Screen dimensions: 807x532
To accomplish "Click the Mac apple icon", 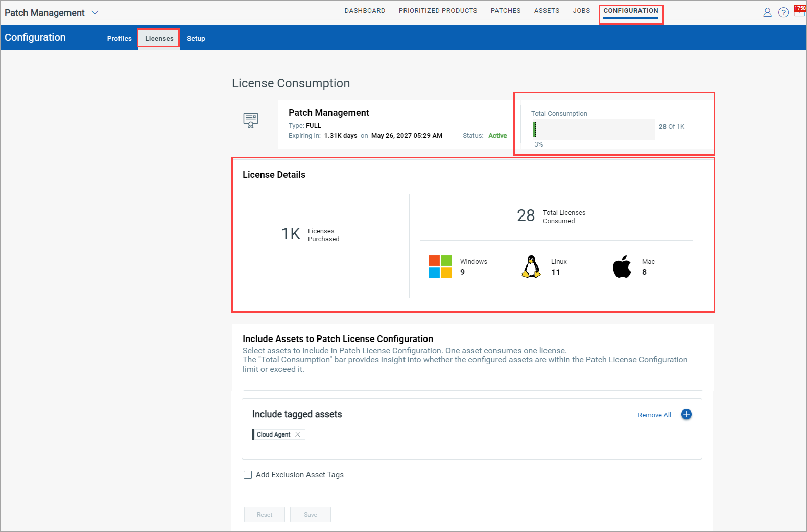I will pyautogui.click(x=622, y=267).
